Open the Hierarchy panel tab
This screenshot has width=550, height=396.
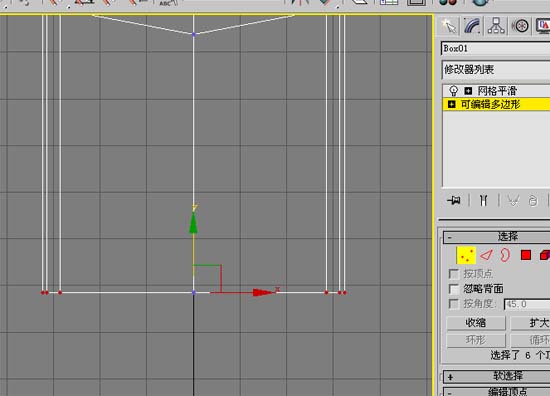coord(496,26)
